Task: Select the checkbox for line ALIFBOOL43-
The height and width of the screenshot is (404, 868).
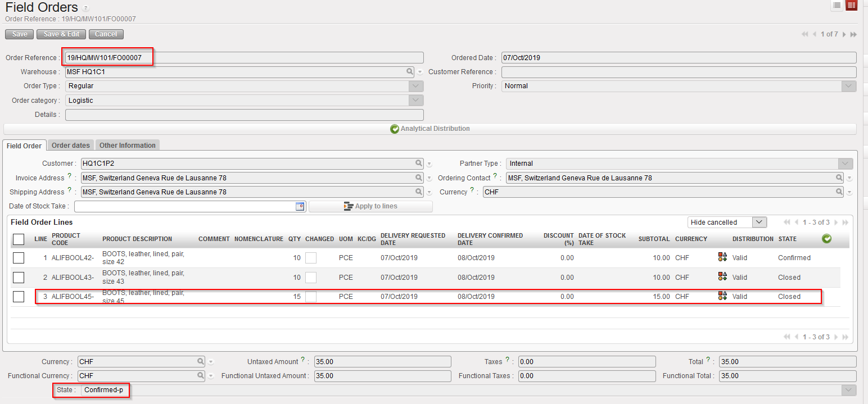Action: (x=19, y=278)
